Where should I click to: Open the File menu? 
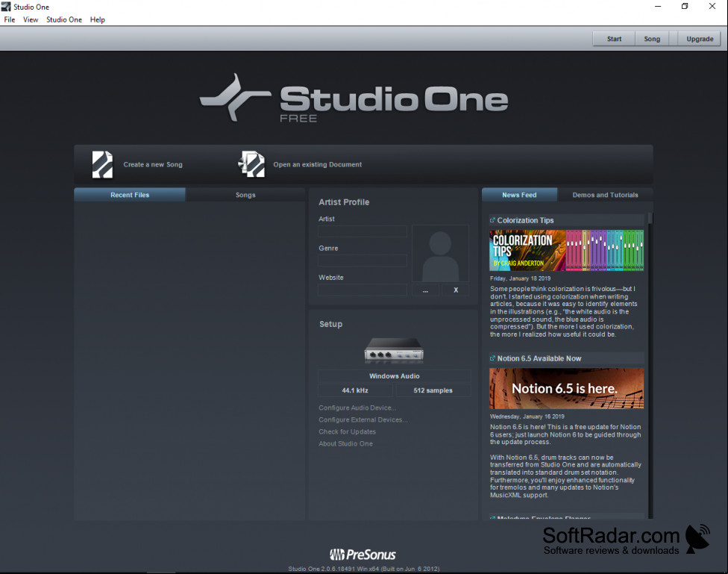pyautogui.click(x=9, y=19)
